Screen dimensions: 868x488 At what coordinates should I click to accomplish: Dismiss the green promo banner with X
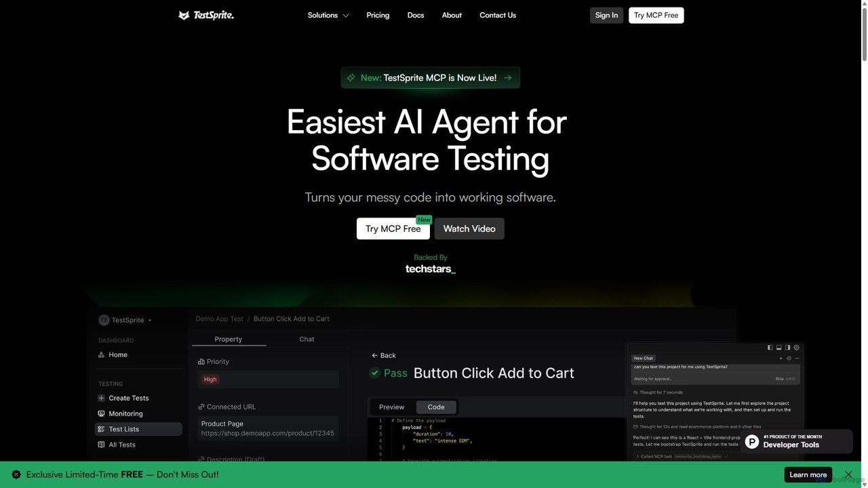[848, 474]
